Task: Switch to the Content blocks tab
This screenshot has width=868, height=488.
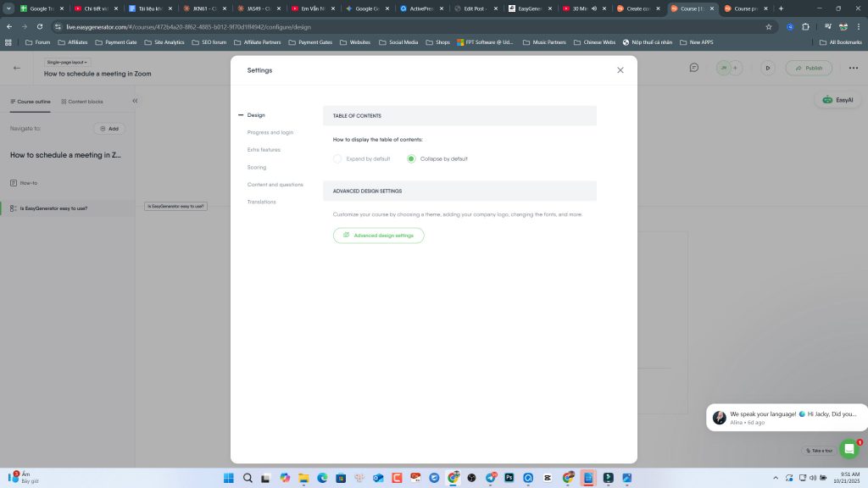Action: [81, 101]
